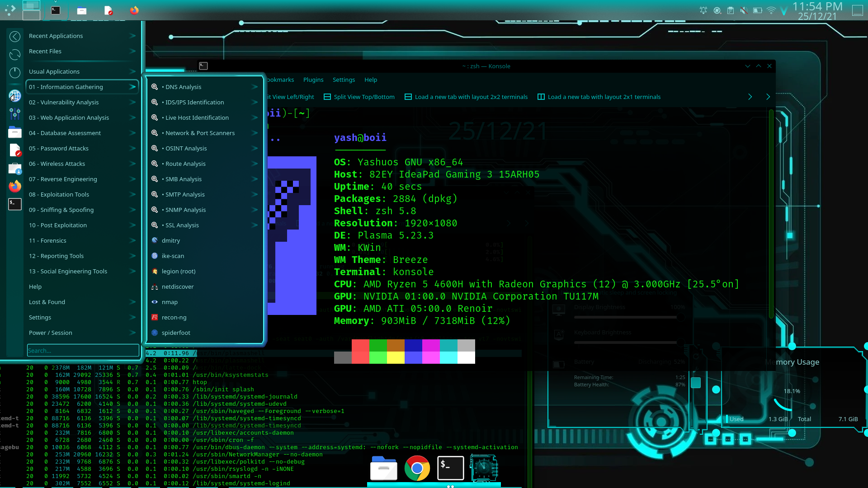Open 08 - Exploitation Tools category

click(x=82, y=194)
